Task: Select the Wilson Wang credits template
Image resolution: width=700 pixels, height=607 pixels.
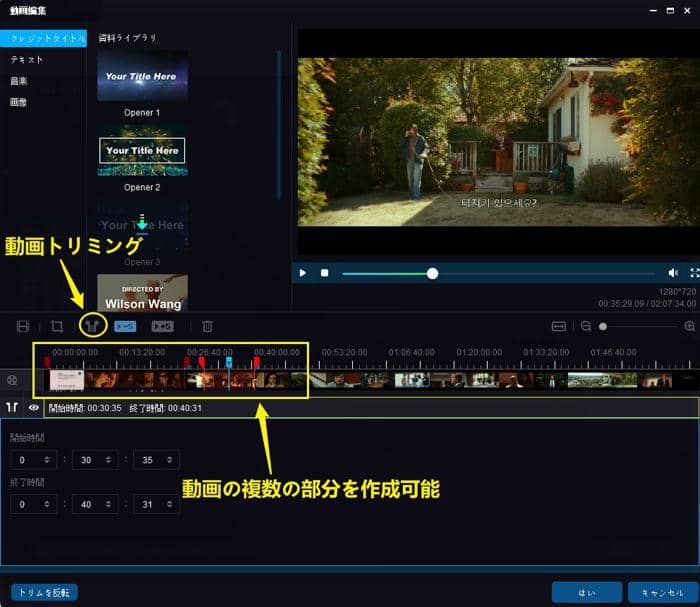Action: tap(142, 293)
